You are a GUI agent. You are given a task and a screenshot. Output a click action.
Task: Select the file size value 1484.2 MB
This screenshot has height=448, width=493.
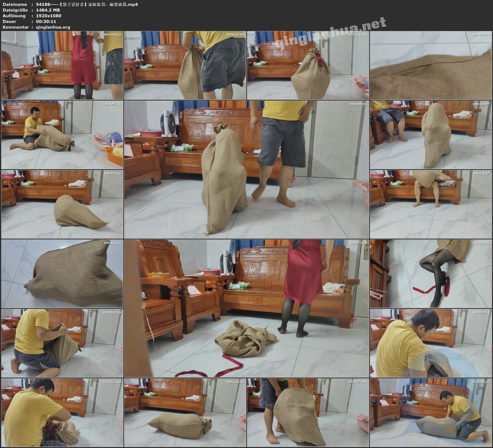[48, 10]
